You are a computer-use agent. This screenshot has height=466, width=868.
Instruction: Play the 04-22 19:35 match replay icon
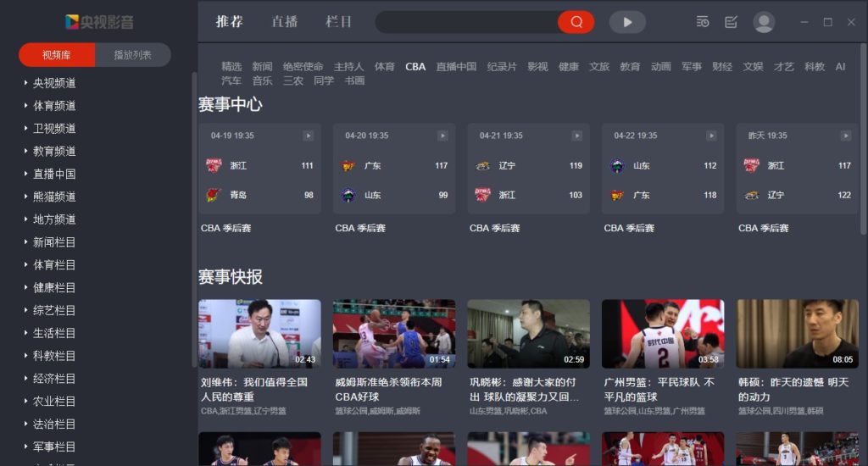click(x=711, y=136)
